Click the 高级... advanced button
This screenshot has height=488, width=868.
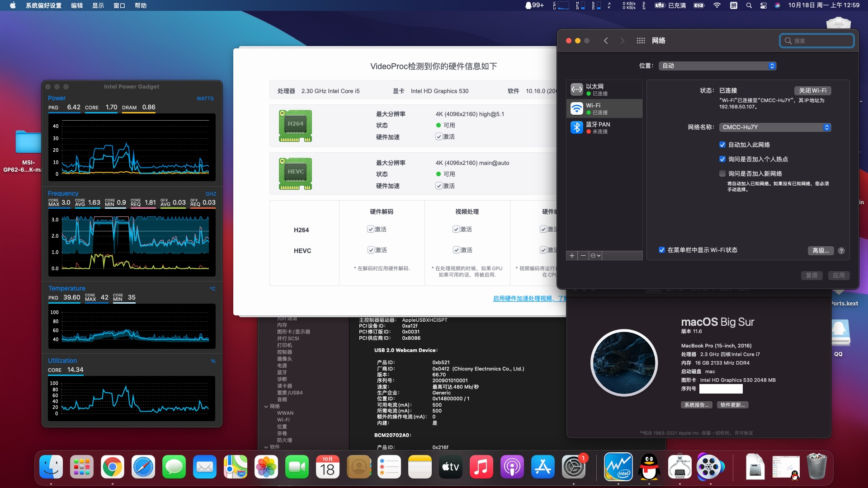(821, 251)
